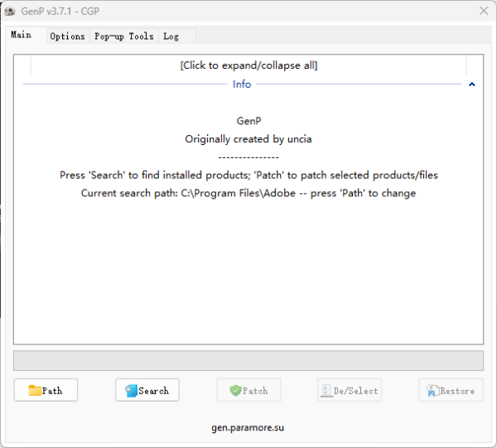
Task: Open the Options tab
Action: (x=68, y=36)
